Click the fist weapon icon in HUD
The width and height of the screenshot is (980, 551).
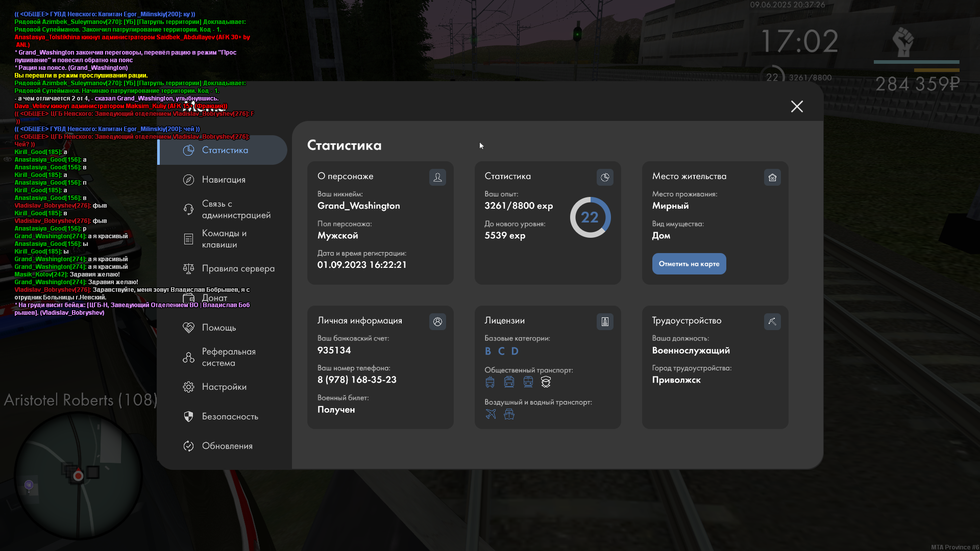903,42
